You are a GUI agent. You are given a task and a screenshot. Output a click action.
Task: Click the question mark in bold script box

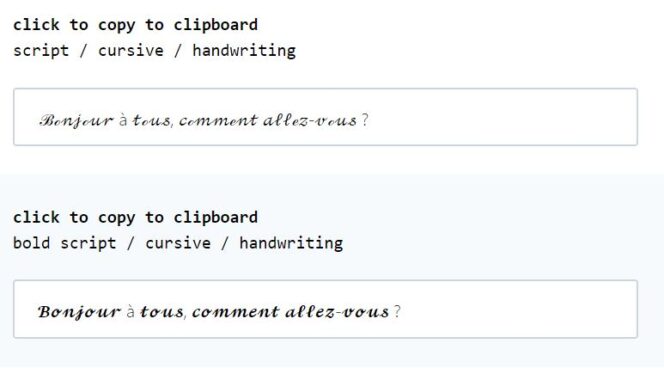(397, 312)
